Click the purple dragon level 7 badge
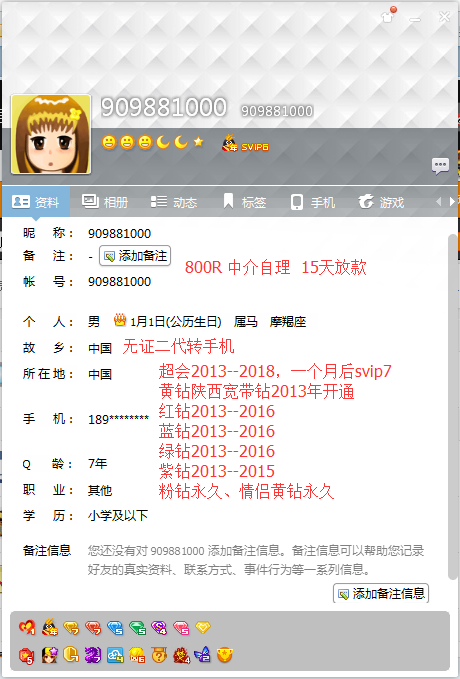 coord(93,655)
